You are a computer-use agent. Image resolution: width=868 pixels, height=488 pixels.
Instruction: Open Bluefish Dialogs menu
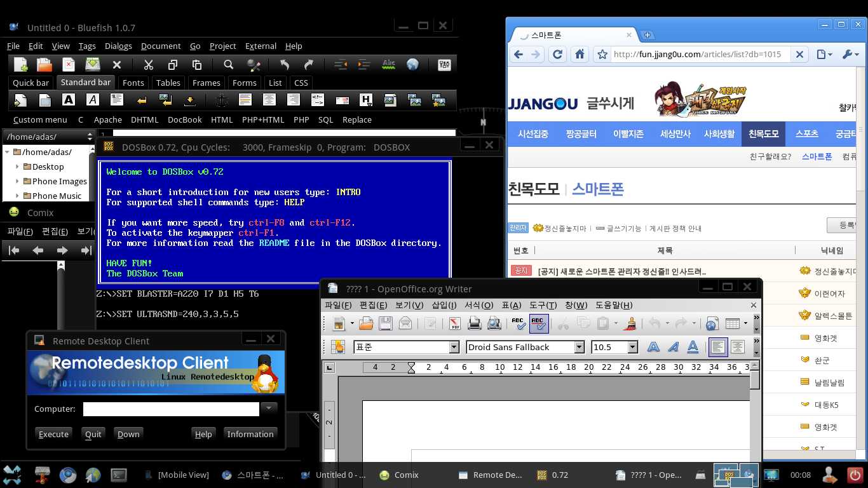tap(118, 46)
